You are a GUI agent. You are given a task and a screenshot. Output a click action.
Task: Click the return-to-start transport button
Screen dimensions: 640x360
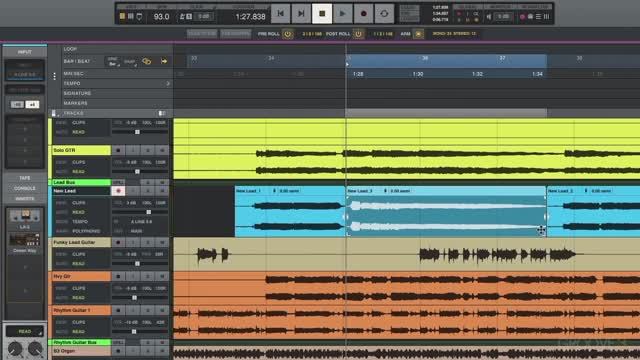coord(280,14)
